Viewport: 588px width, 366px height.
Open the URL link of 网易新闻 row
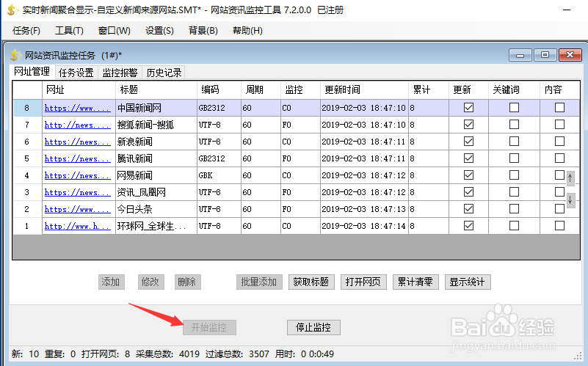(78, 175)
